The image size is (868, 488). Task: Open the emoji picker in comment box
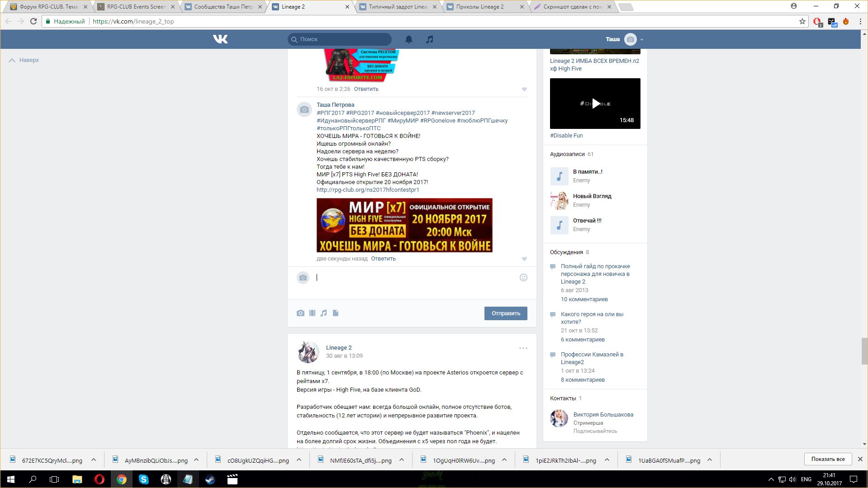coord(523,278)
